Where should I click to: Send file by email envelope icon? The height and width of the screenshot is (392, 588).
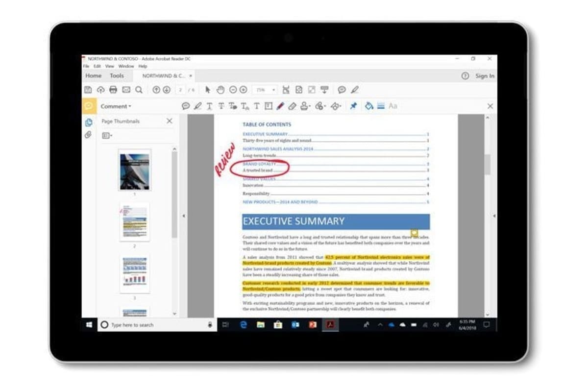click(x=126, y=90)
